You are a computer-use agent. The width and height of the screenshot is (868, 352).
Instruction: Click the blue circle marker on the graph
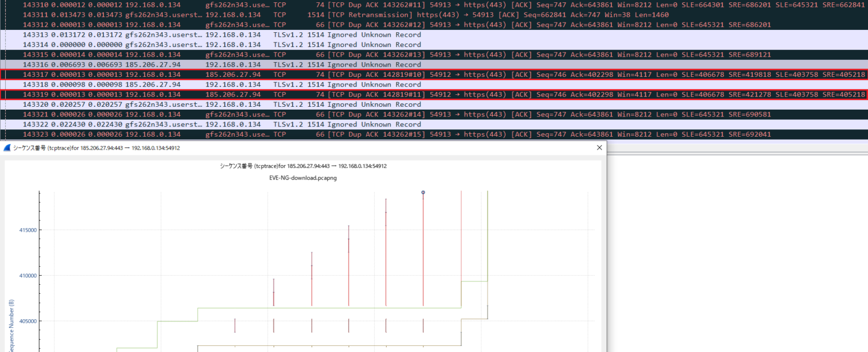click(423, 193)
